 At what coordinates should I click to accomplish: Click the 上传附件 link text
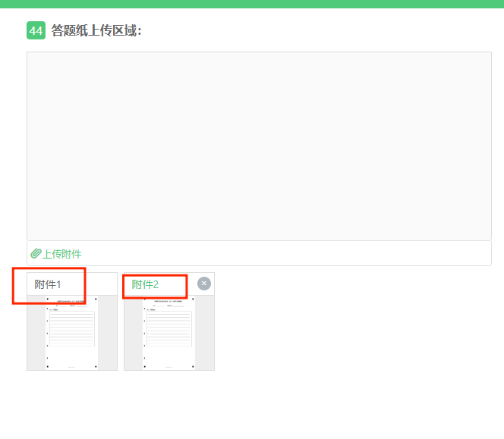coord(61,254)
